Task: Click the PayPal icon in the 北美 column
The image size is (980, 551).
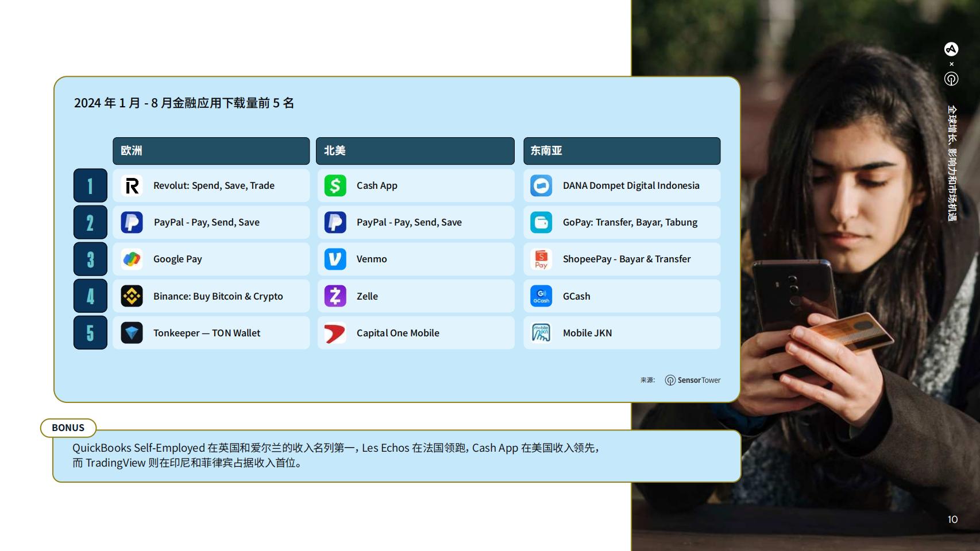Action: coord(335,222)
